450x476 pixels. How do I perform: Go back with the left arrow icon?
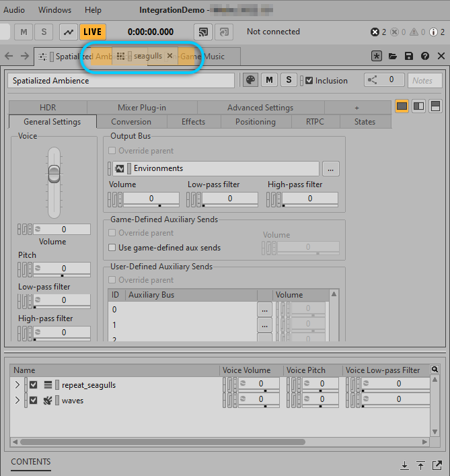click(9, 57)
